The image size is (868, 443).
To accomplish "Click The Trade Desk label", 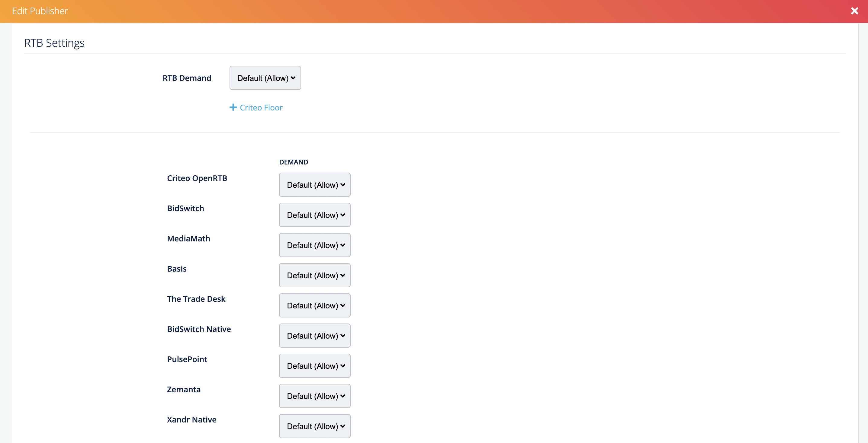I will pos(196,299).
